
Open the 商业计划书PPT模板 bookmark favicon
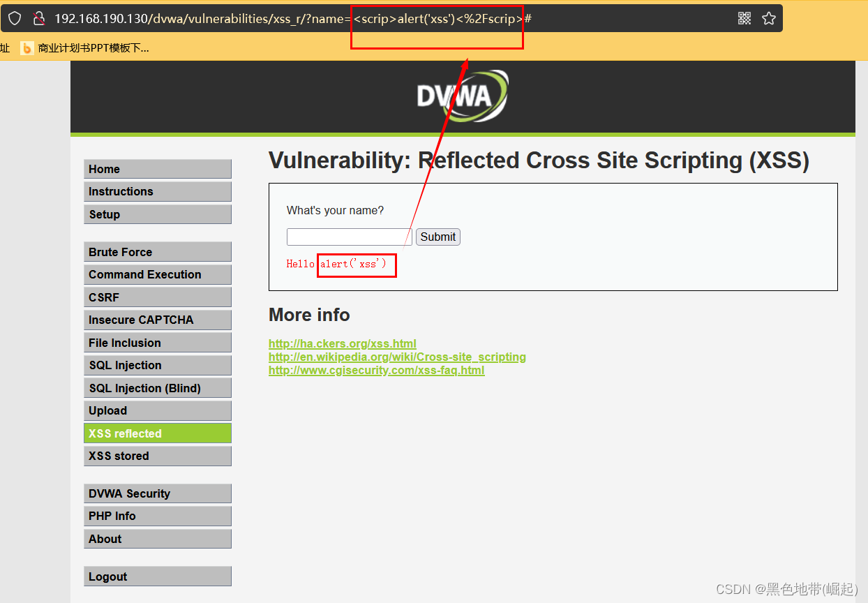pyautogui.click(x=27, y=47)
